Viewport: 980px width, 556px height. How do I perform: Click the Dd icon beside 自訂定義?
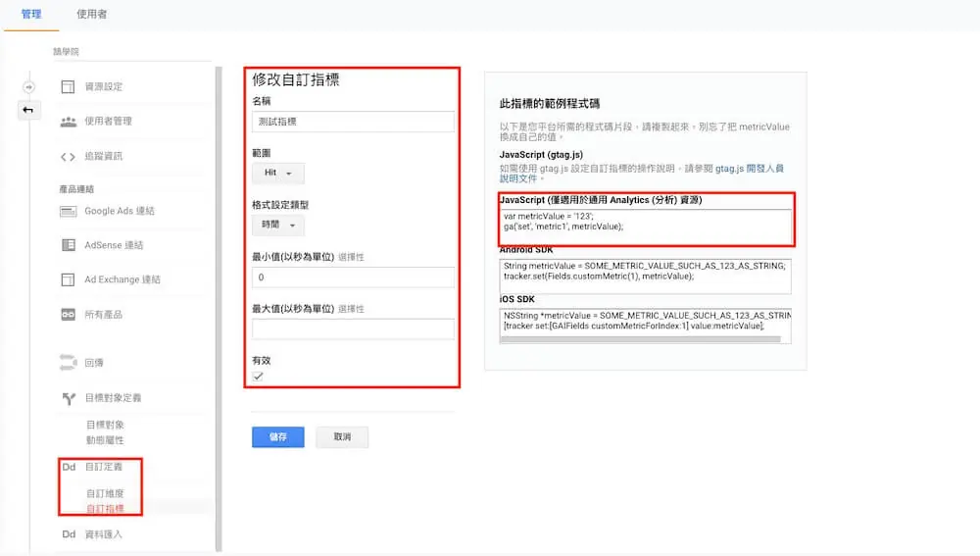click(69, 467)
